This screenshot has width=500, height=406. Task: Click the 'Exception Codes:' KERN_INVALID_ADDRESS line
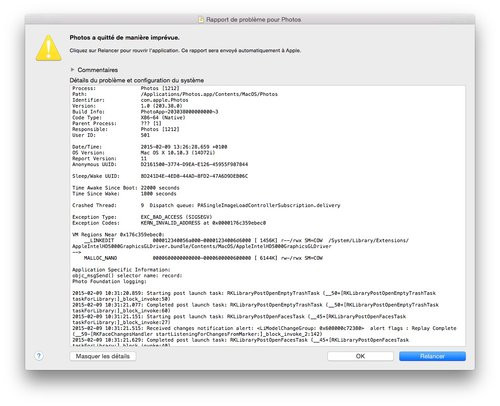(169, 223)
